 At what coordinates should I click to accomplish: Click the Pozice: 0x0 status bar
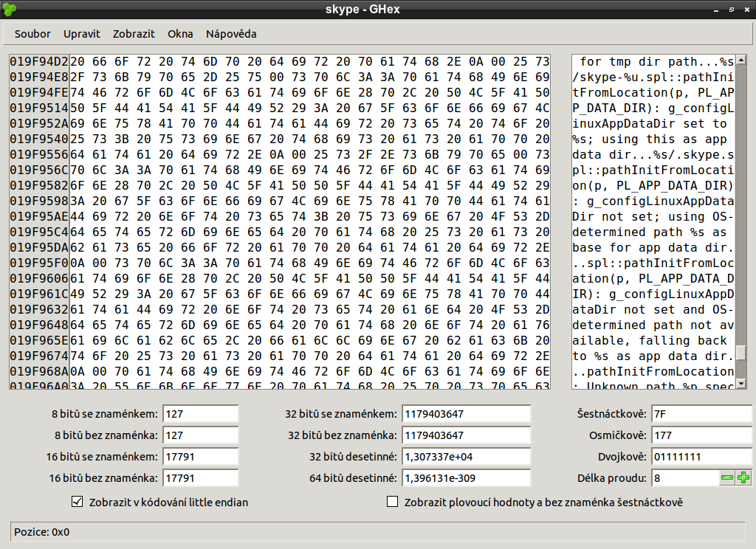coord(377,531)
